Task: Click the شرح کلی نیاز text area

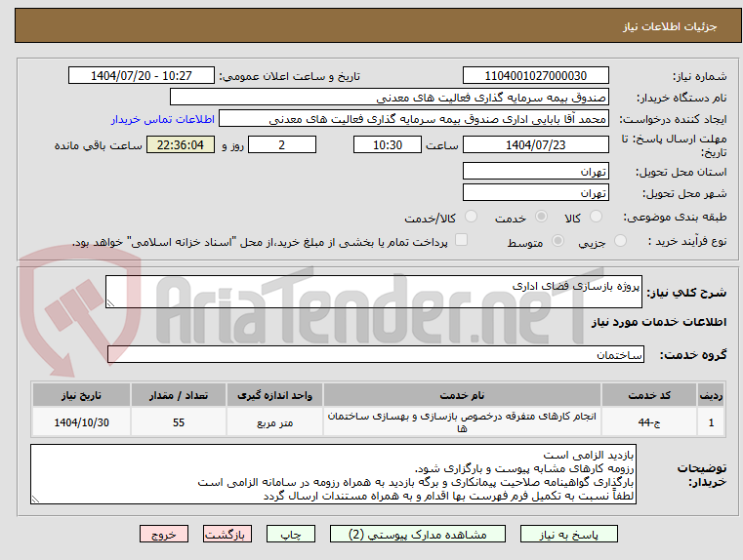Action: click(x=373, y=292)
